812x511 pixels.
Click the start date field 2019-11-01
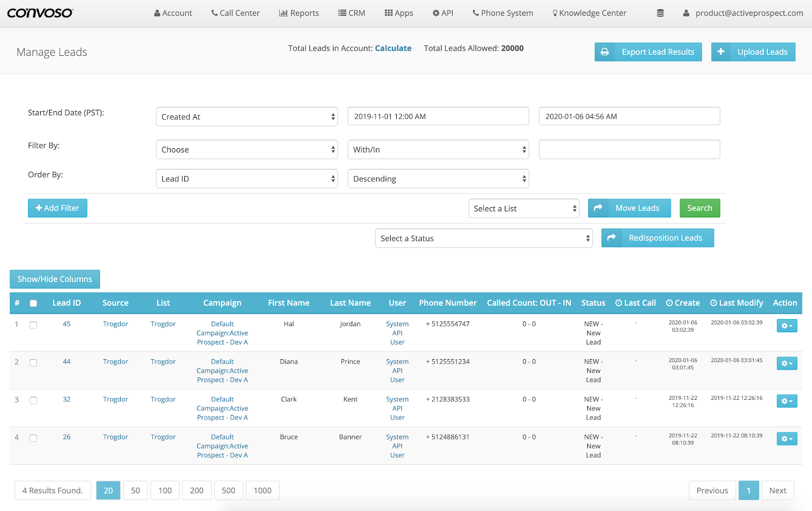click(x=438, y=116)
